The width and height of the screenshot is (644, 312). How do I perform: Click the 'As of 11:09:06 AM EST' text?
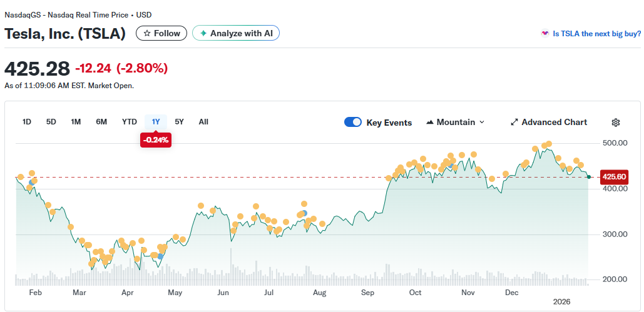point(45,86)
